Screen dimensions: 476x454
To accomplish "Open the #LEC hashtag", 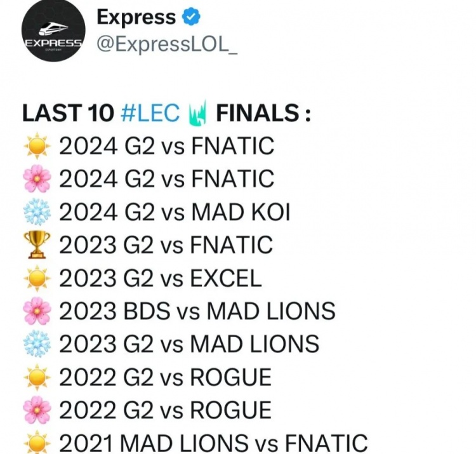I will pos(150,113).
